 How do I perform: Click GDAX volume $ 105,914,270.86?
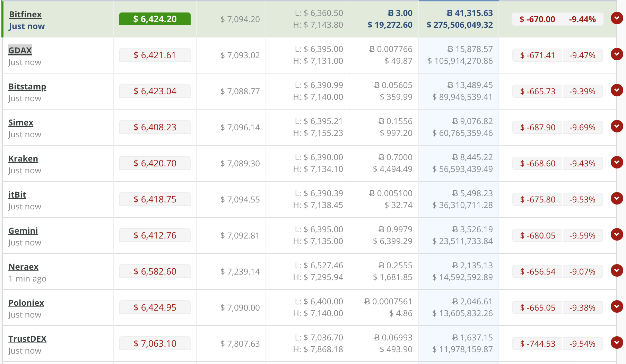point(460,61)
